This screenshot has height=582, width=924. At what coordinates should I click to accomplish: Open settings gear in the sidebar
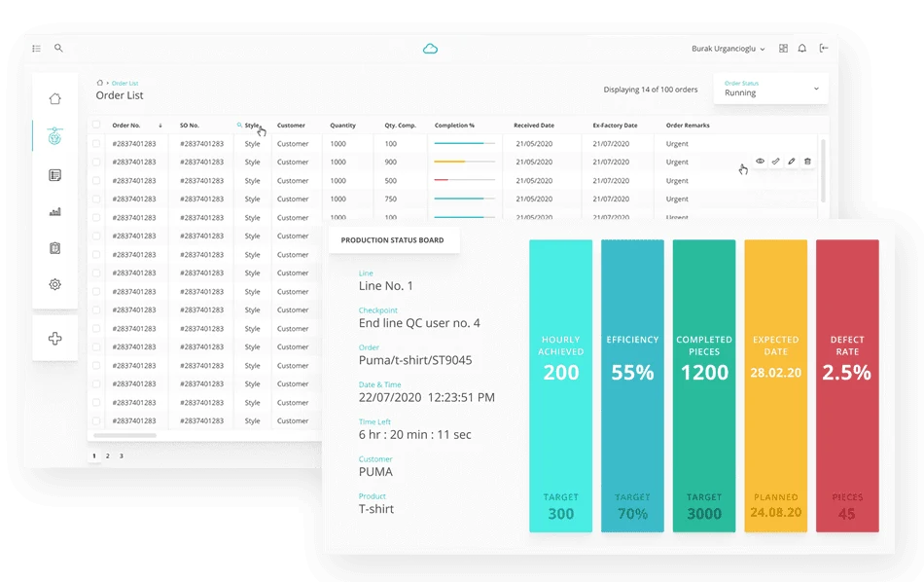click(x=55, y=284)
